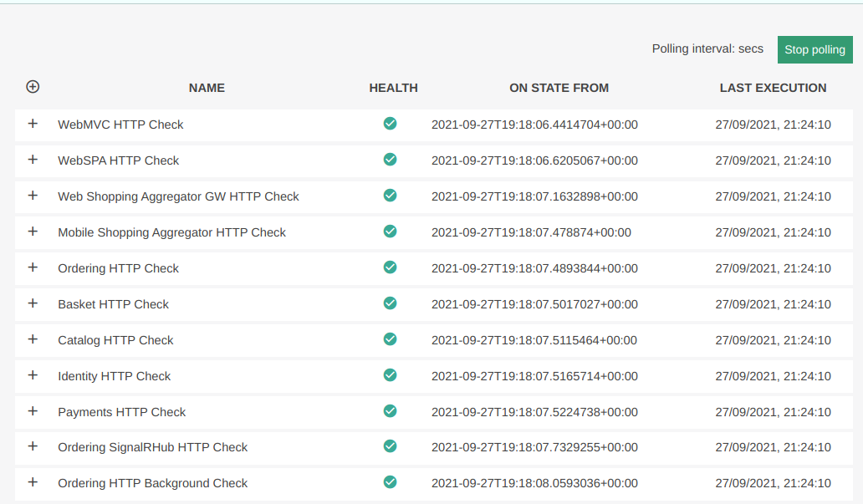
Task: Click timestamp 2021-09-27T19:18:07.5017027+00:00
Action: point(534,304)
